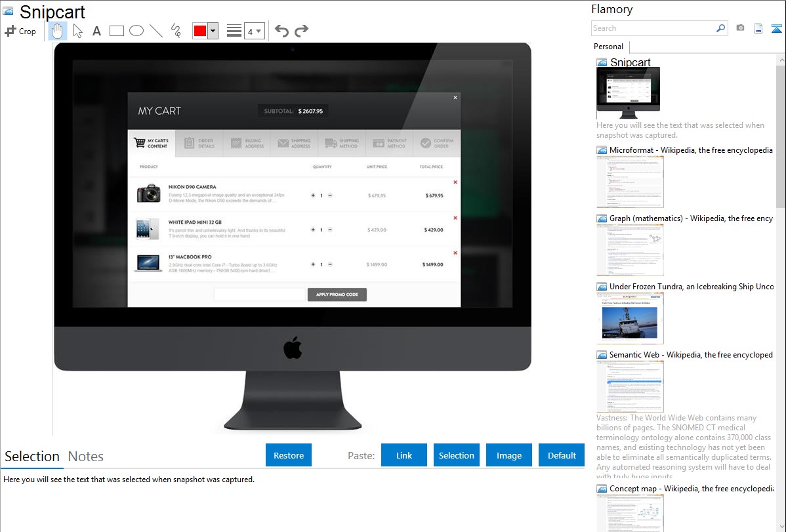The height and width of the screenshot is (532, 786).
Task: Click the Snipcart entry icon in sidebar
Action: pos(602,63)
